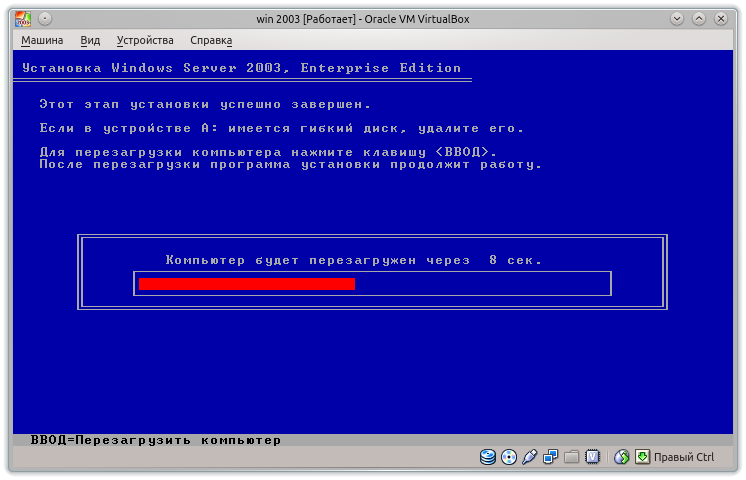746x480 pixels.
Task: Click the optical CD/DVD drive status icon
Action: click(x=509, y=457)
